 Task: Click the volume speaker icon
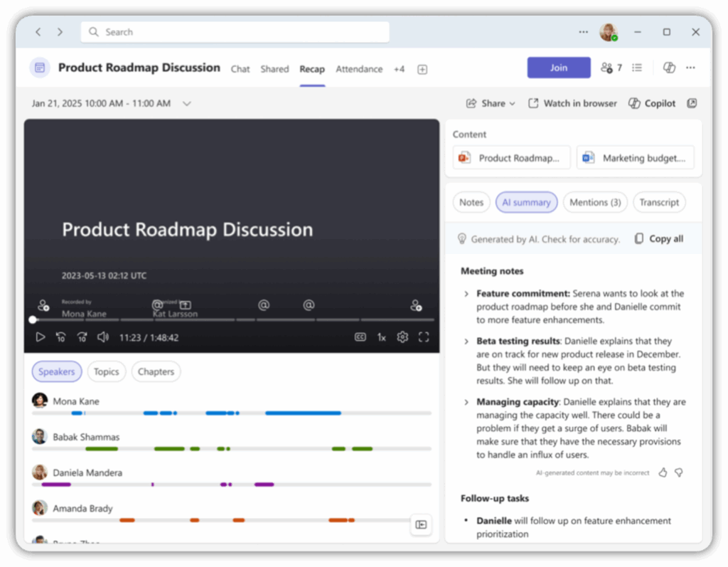pos(103,337)
